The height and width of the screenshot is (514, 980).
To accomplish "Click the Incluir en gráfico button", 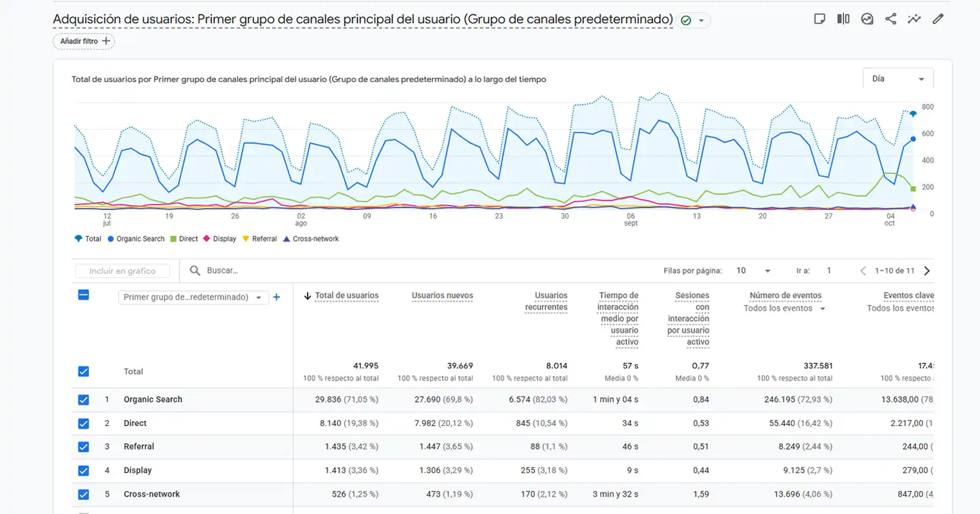I will click(x=123, y=271).
